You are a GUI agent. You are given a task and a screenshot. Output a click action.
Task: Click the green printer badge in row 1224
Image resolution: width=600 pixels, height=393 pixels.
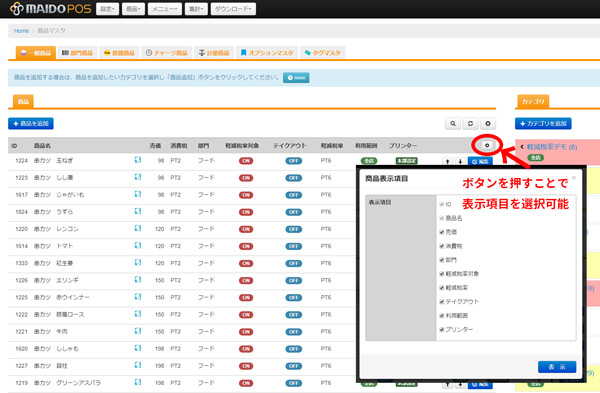[x=406, y=161]
